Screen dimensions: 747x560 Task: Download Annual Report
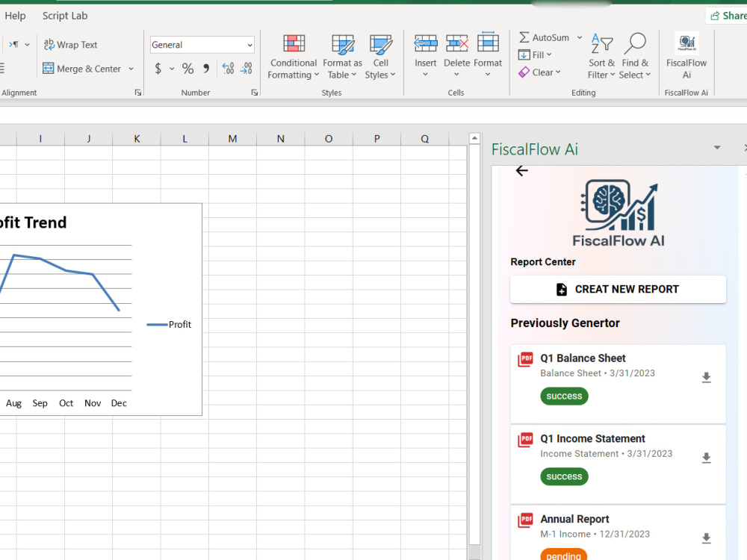tap(707, 538)
